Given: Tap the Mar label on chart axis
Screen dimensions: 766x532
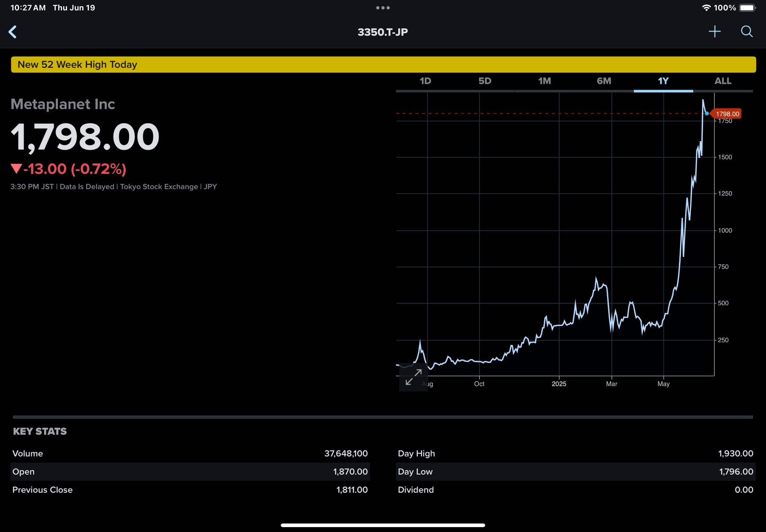Looking at the screenshot, I should point(612,384).
